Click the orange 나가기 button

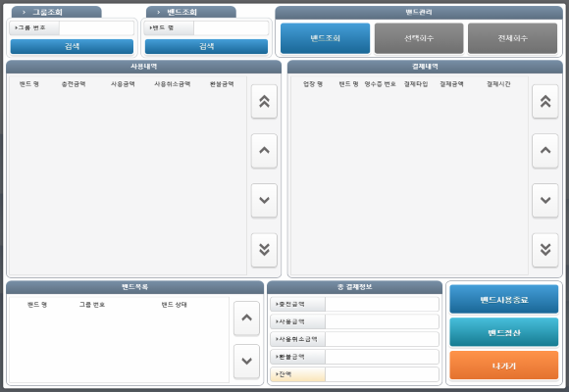point(504,366)
